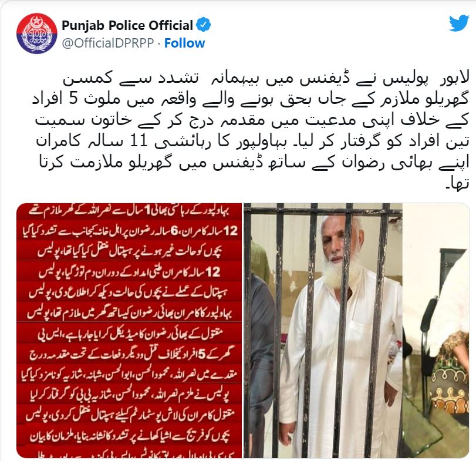
Task: Click the tweet's final word تھا۔
Action: pyautogui.click(x=457, y=183)
